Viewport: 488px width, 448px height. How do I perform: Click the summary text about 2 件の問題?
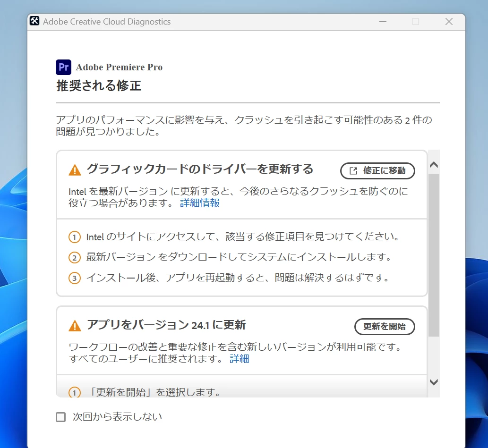click(x=244, y=126)
